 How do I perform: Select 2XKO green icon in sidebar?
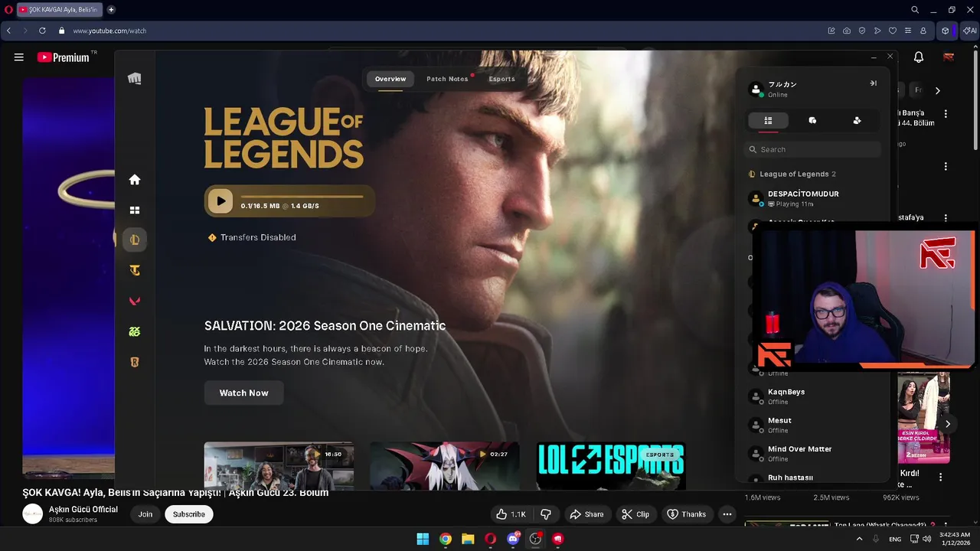(135, 331)
